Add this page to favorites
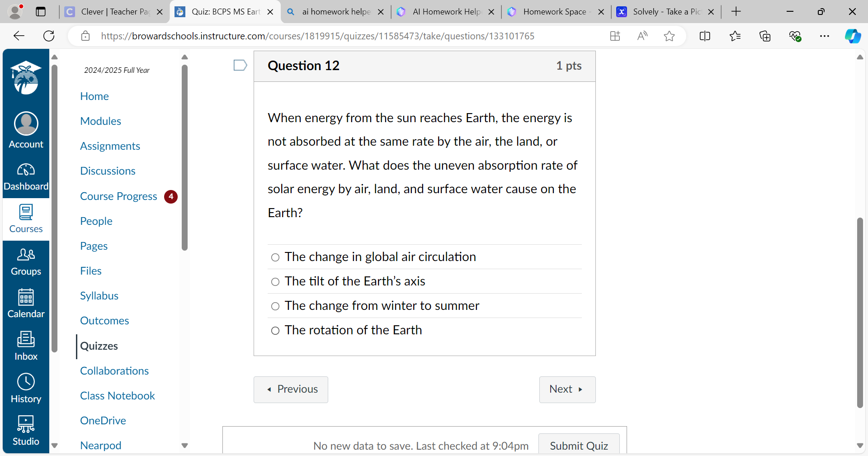The image size is (868, 456). pos(670,36)
